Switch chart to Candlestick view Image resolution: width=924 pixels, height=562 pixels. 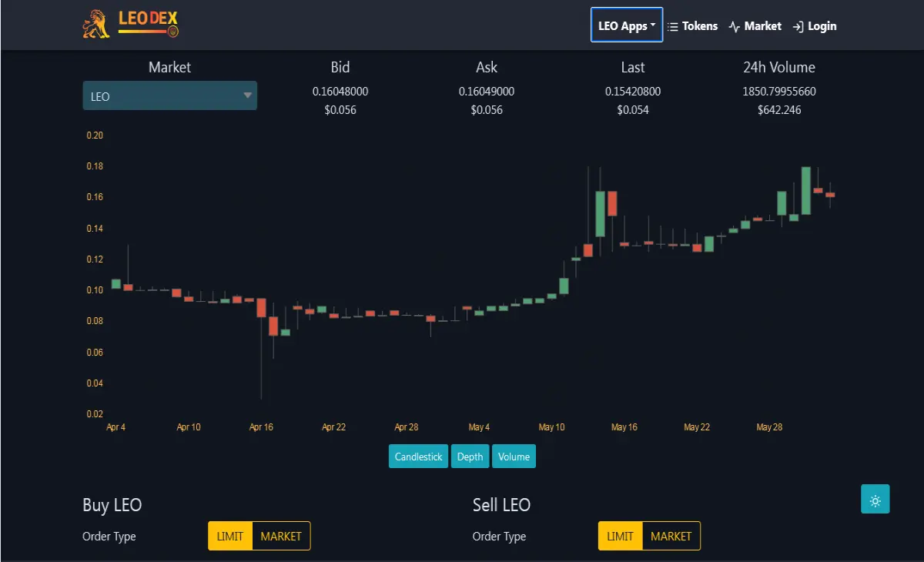418,457
